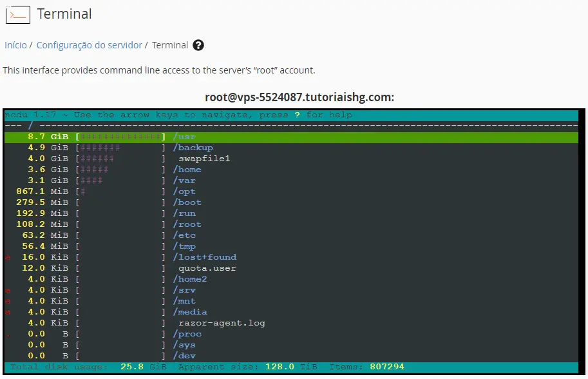Select the /tmp directory entry
The width and height of the screenshot is (588, 379).
184,246
